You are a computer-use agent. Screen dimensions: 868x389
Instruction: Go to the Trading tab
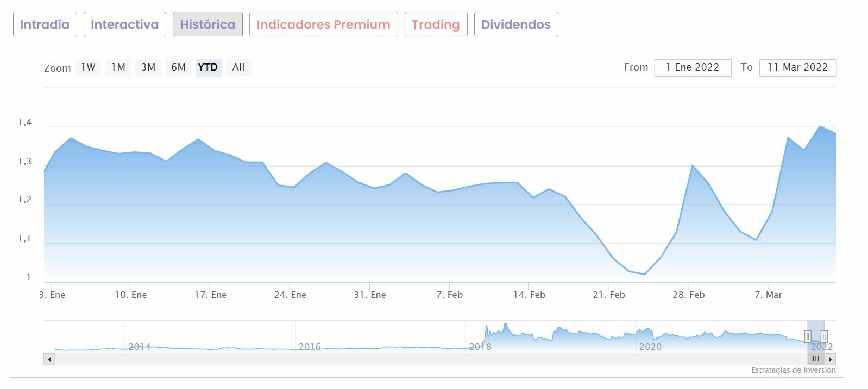436,24
